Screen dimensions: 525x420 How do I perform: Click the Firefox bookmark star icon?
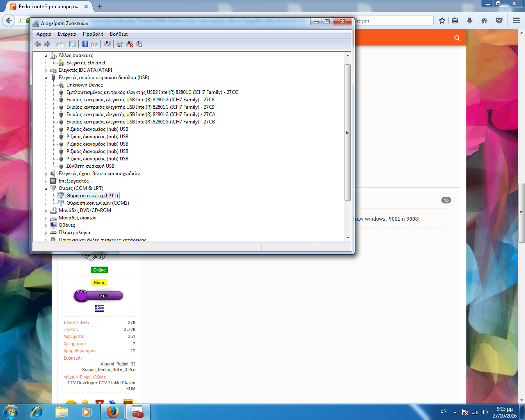[x=442, y=21]
